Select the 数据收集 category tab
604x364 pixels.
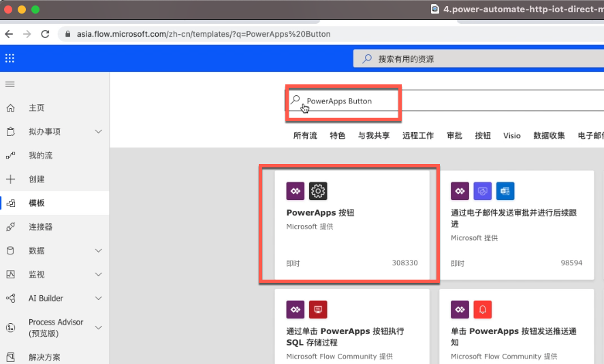click(x=549, y=135)
